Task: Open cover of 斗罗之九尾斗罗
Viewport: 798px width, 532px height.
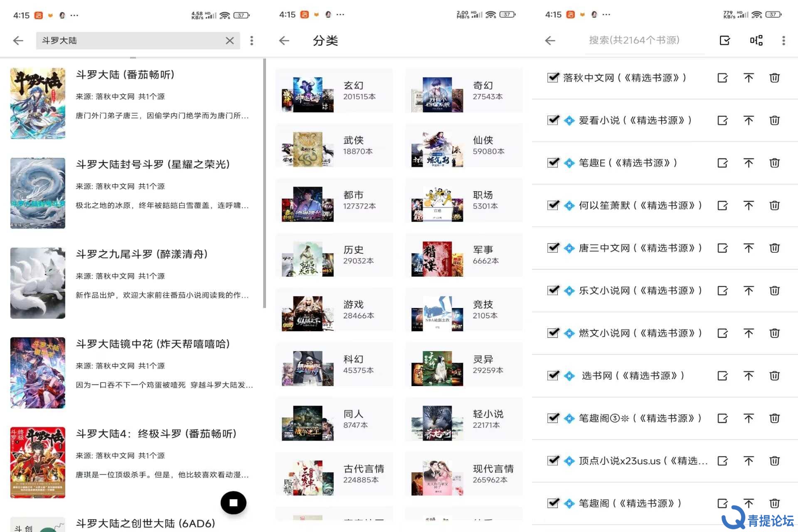Action: tap(38, 283)
